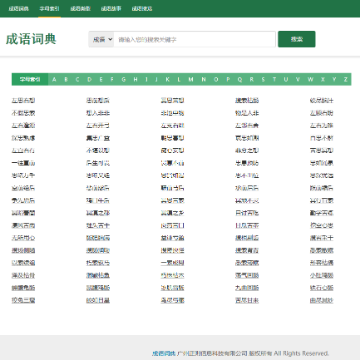Open 成语词典 in the top navigation bar

coord(19,9)
